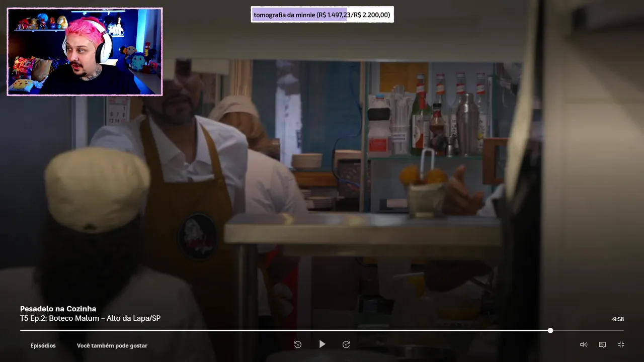Adjust volume with the speaker icon
This screenshot has height=362, width=644.
584,344
